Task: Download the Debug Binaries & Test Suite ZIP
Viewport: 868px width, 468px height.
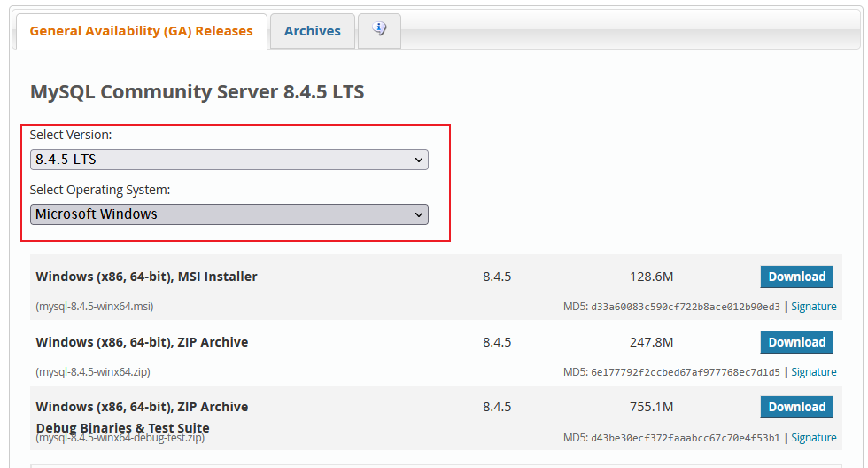Action: tap(796, 407)
